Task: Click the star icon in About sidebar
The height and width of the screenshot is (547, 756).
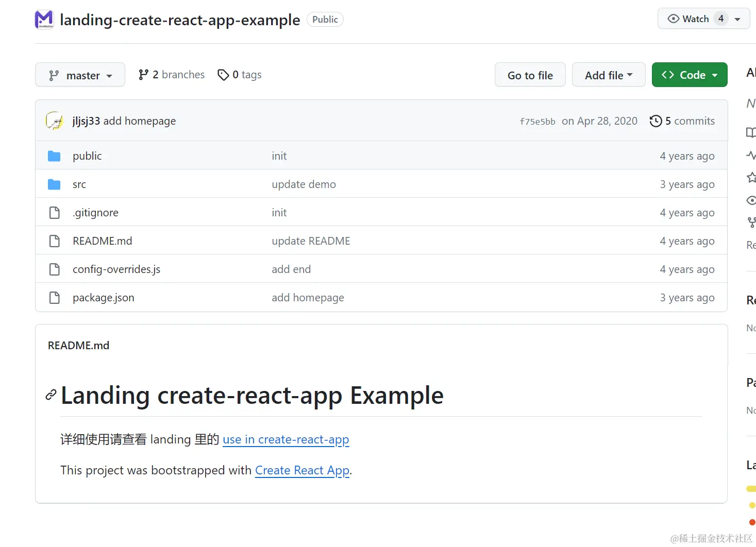Action: 751,177
